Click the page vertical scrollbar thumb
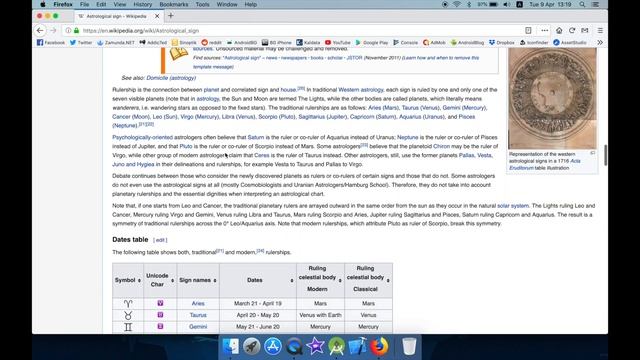 pyautogui.click(x=605, y=155)
